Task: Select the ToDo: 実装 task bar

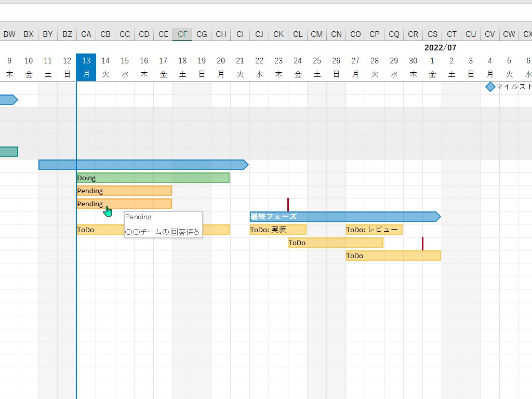Action: pos(278,230)
